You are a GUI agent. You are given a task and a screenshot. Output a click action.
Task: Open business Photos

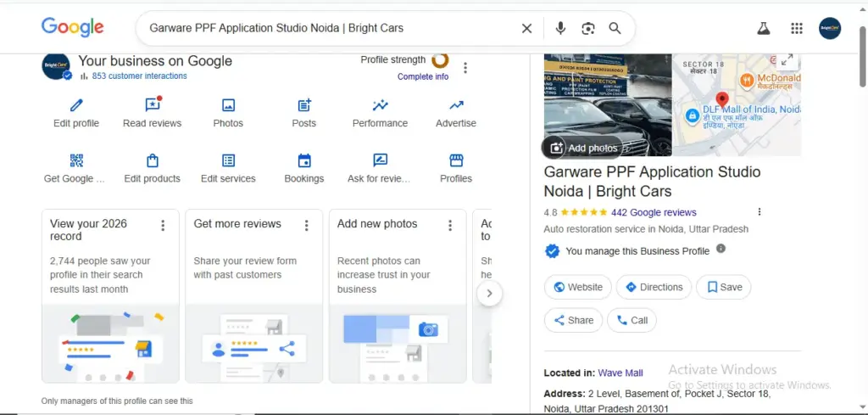[x=228, y=114]
